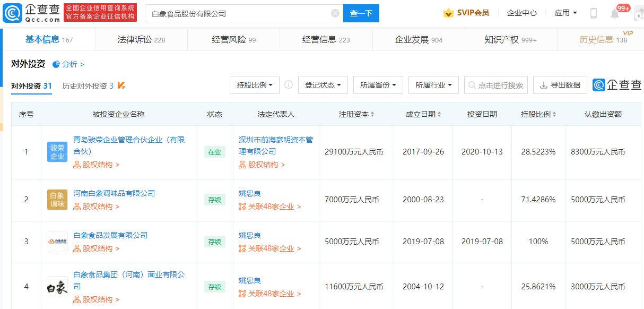Screen dimensions: 644x309
Task: Open the 分析 > link
Action: pyautogui.click(x=73, y=64)
